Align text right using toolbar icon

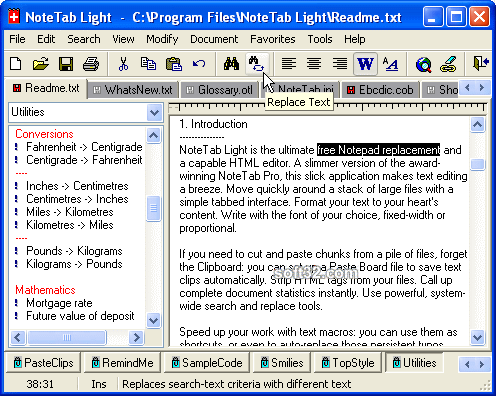(340, 63)
